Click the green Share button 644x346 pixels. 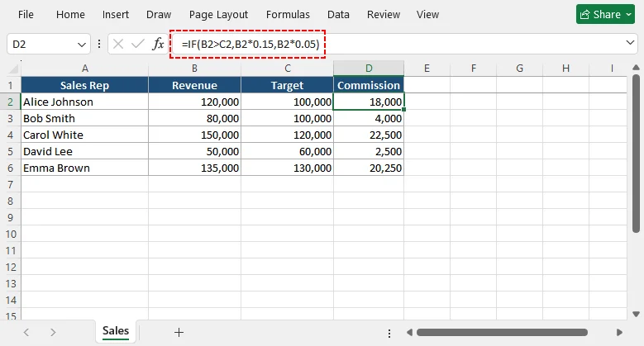[x=605, y=14]
